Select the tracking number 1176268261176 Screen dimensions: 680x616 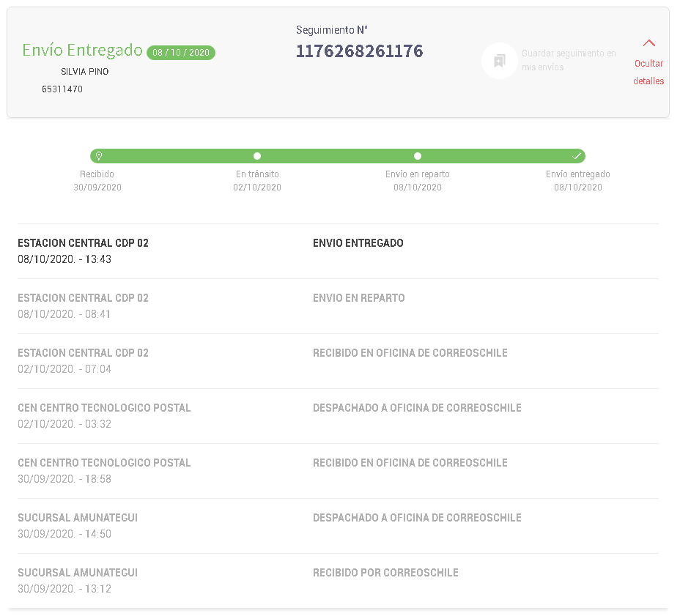tap(359, 51)
